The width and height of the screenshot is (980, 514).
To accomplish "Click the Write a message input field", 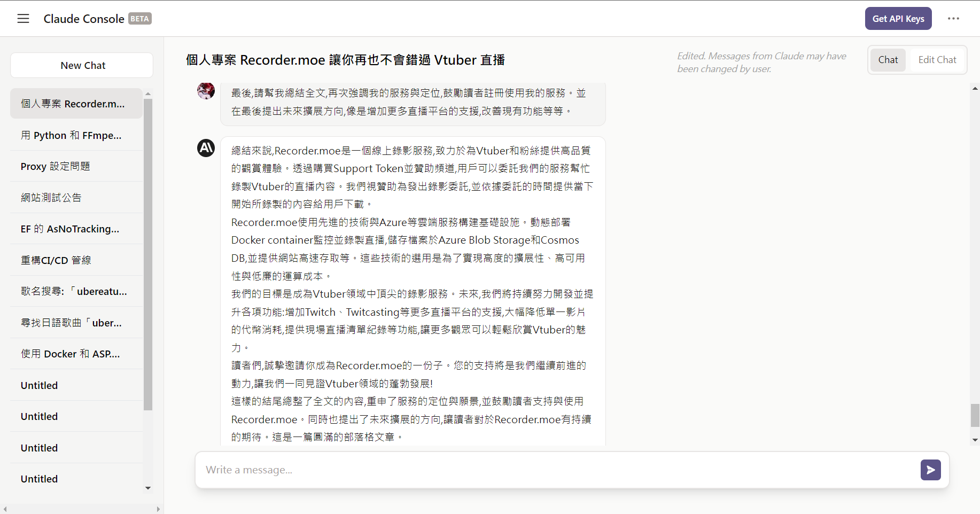I will point(556,470).
